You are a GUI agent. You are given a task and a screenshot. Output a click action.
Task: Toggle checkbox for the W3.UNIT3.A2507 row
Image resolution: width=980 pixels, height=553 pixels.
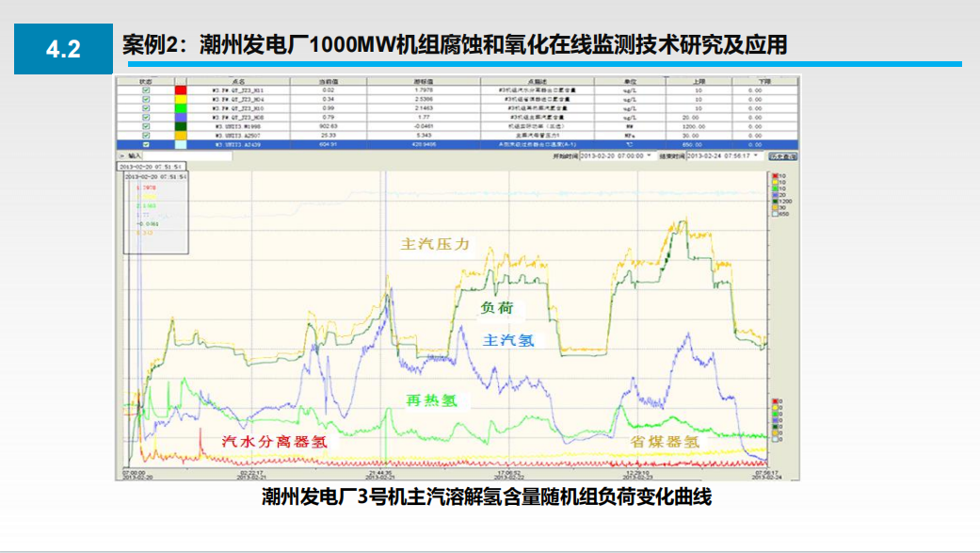145,135
